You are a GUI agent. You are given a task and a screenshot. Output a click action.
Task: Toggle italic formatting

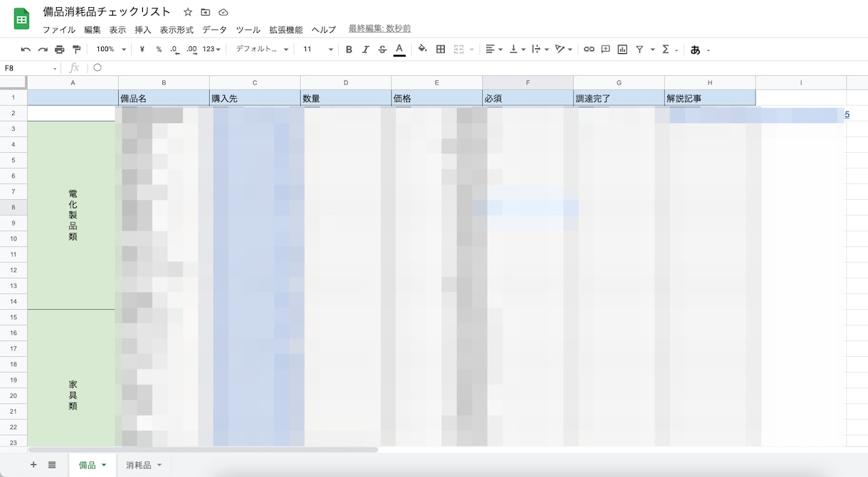366,49
